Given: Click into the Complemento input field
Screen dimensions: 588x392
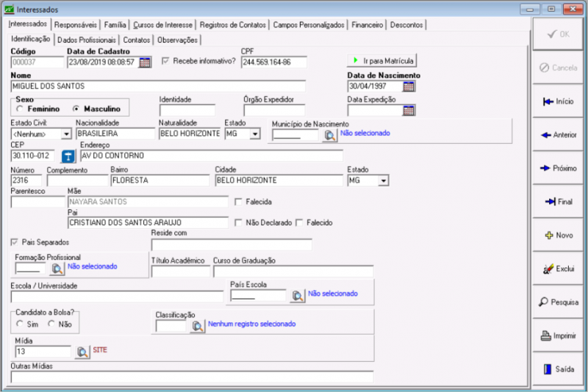Looking at the screenshot, I should click(x=76, y=180).
